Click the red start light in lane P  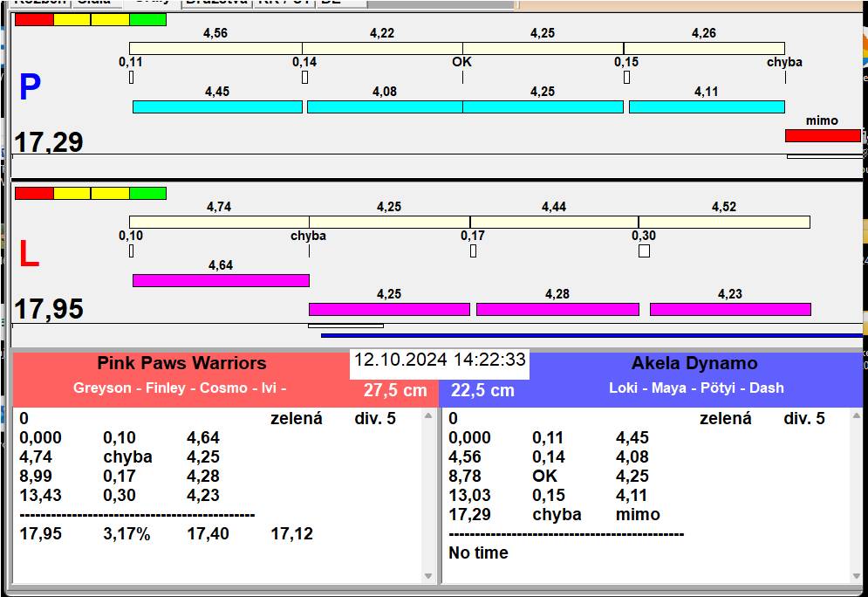tap(34, 19)
